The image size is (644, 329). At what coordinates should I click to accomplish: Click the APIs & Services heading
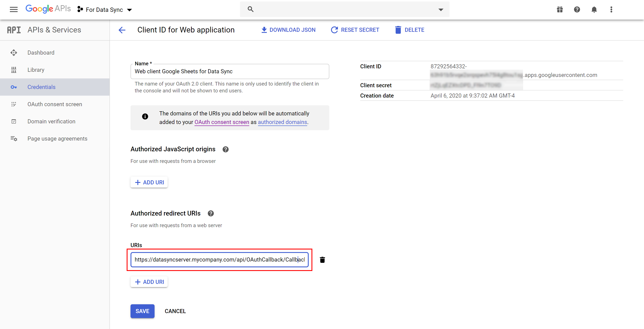point(54,30)
